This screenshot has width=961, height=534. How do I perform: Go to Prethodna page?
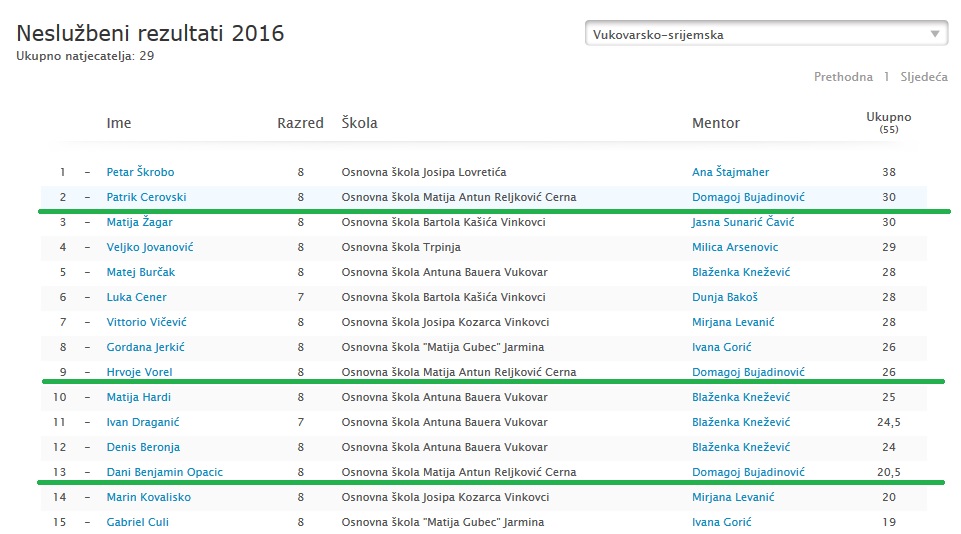click(843, 77)
